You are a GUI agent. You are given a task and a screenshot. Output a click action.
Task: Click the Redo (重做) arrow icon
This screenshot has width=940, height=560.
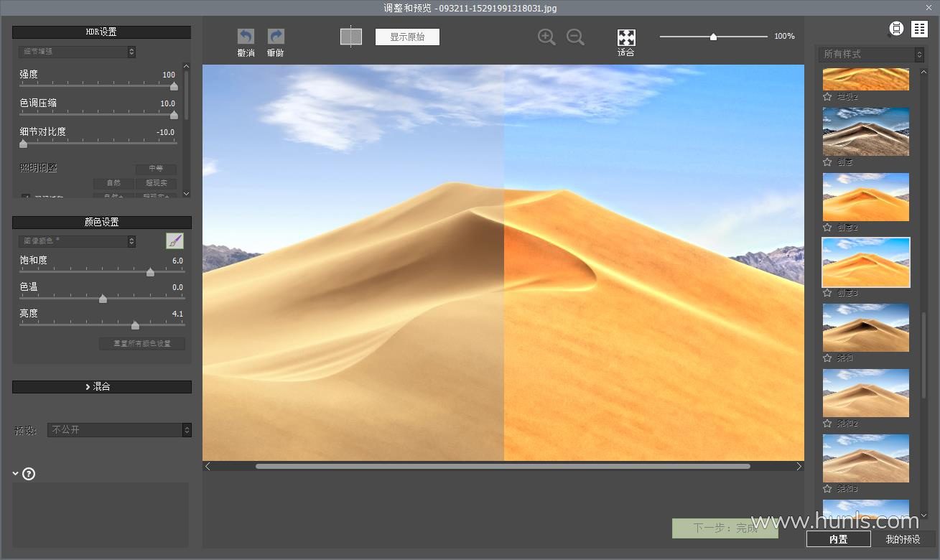276,37
